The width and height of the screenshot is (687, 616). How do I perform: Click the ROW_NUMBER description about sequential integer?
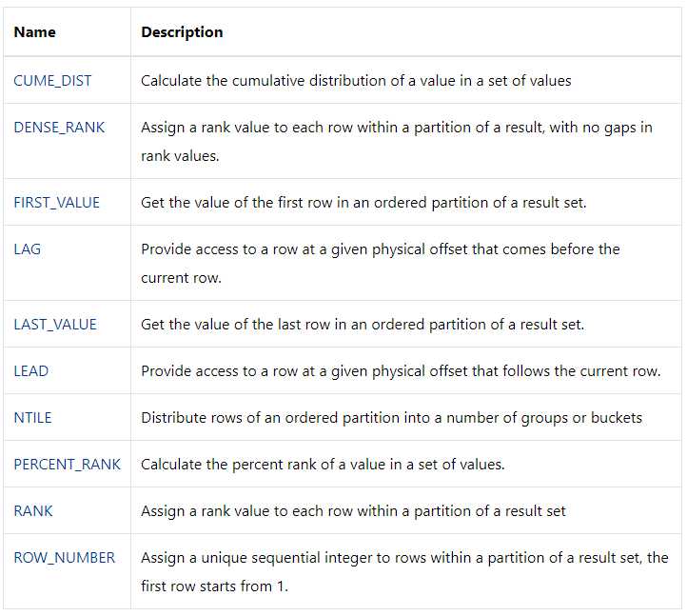coord(404,571)
